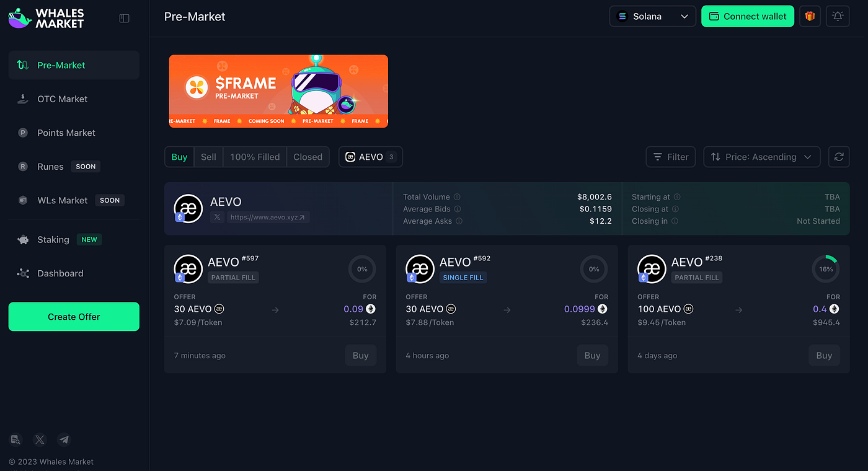Screen dimensions: 868x471
Task: Open the Price: Ascending sort dropdown
Action: click(x=762, y=157)
